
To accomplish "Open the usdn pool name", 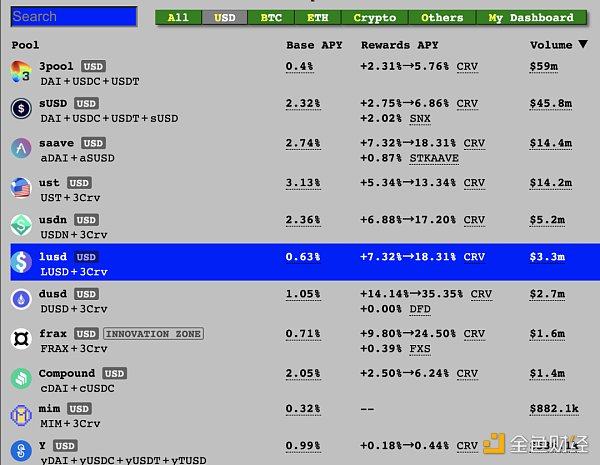I will 53,220.
